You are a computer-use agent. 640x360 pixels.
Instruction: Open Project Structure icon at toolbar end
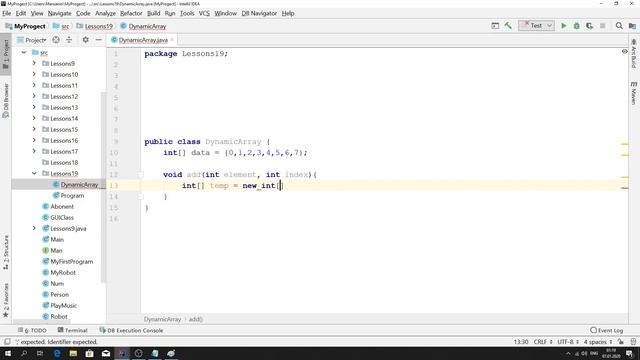point(632,26)
